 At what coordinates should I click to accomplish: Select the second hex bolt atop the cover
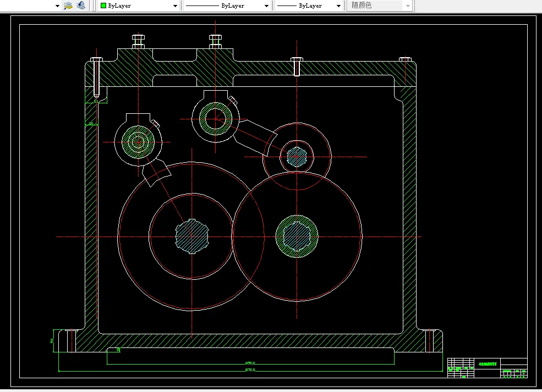click(x=215, y=41)
